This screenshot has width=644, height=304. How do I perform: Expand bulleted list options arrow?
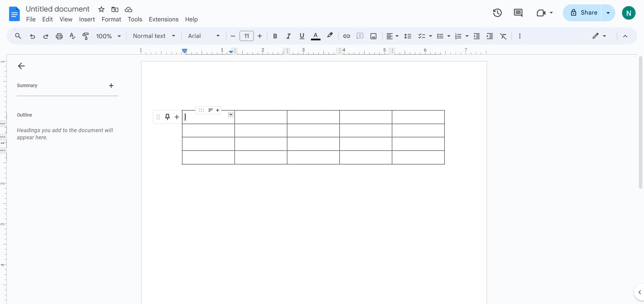[449, 36]
